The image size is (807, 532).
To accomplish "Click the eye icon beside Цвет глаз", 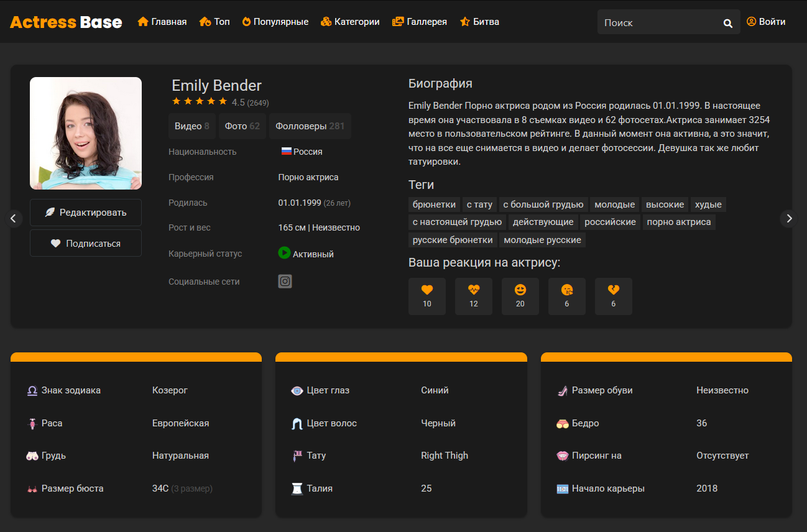I will 297,390.
